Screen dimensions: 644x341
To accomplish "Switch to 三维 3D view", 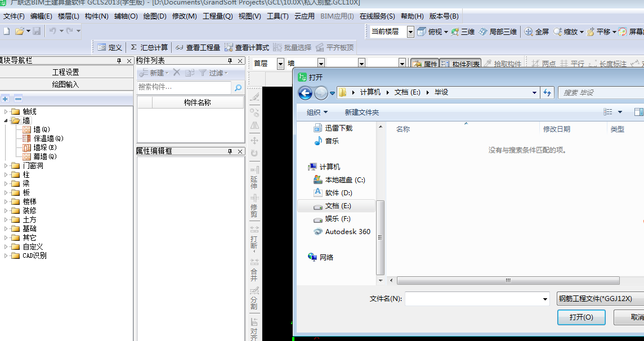I will tap(463, 32).
